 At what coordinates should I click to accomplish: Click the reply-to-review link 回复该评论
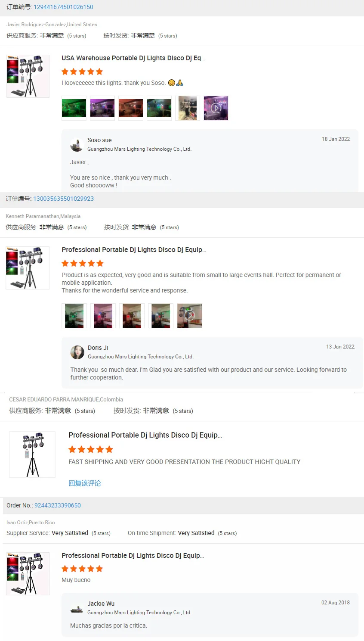point(85,483)
